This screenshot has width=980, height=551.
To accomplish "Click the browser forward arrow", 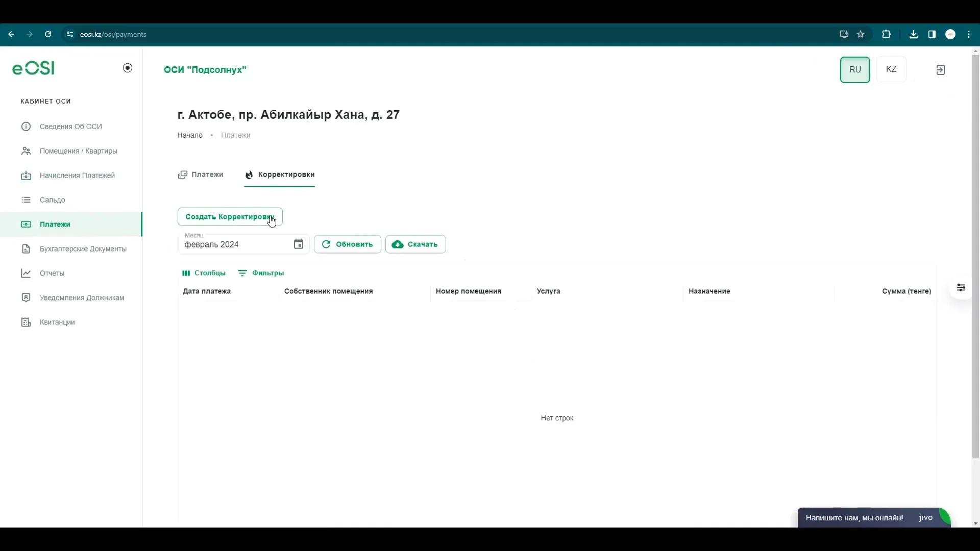I will (30, 34).
